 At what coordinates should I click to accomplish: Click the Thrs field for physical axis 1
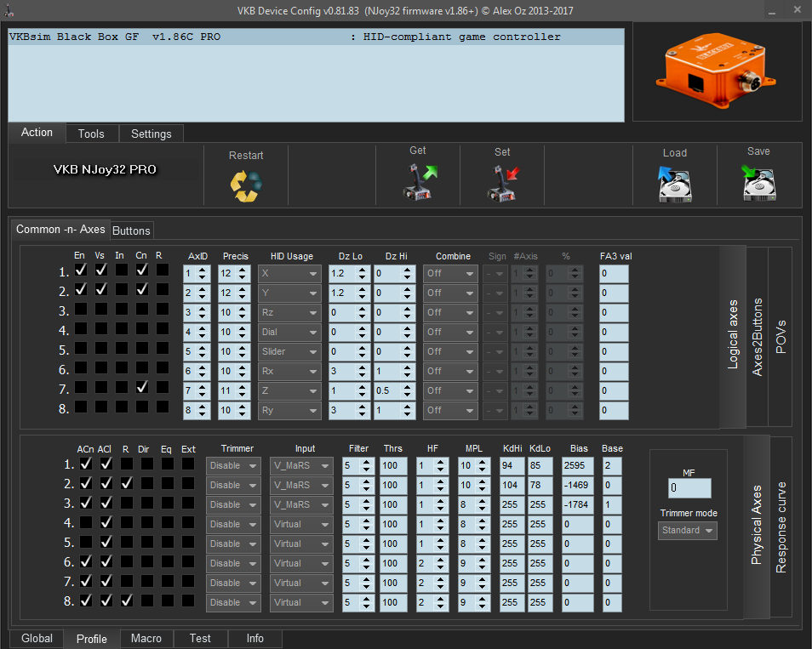click(393, 466)
